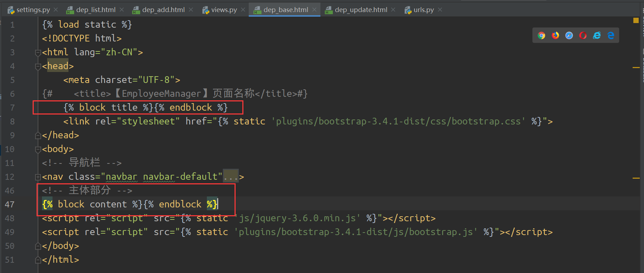Close the urls.py tab
The image size is (644, 273).
[x=440, y=10]
